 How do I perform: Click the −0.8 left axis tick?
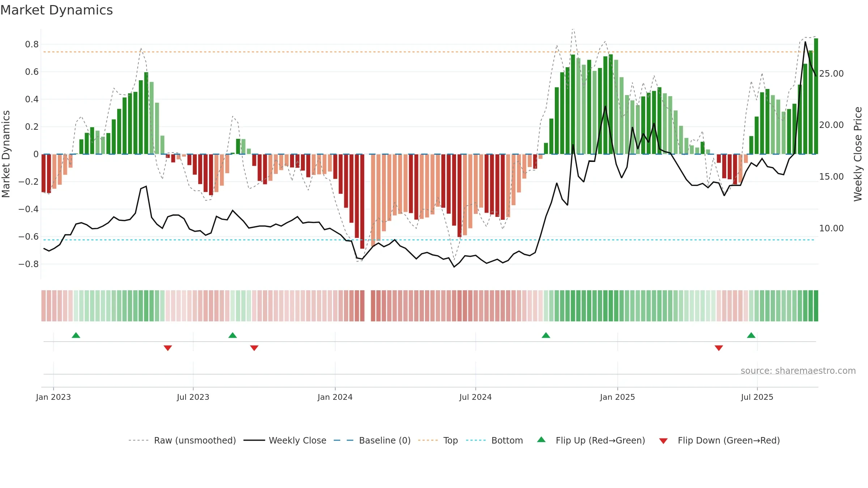(x=29, y=264)
